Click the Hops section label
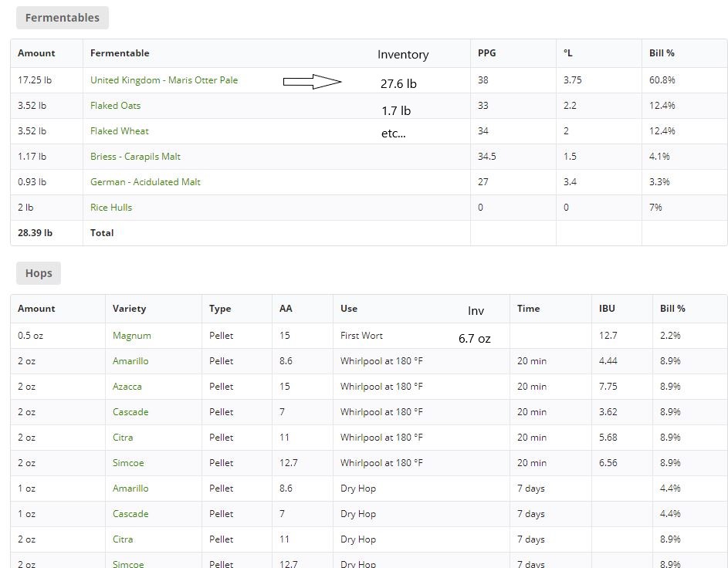Viewport: 728px width, 568px height. [39, 273]
